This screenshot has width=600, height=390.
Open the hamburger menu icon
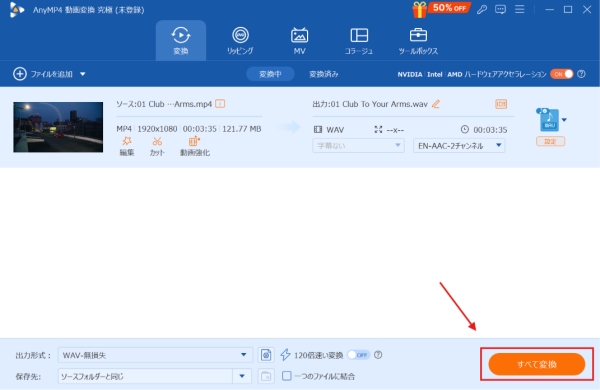519,9
